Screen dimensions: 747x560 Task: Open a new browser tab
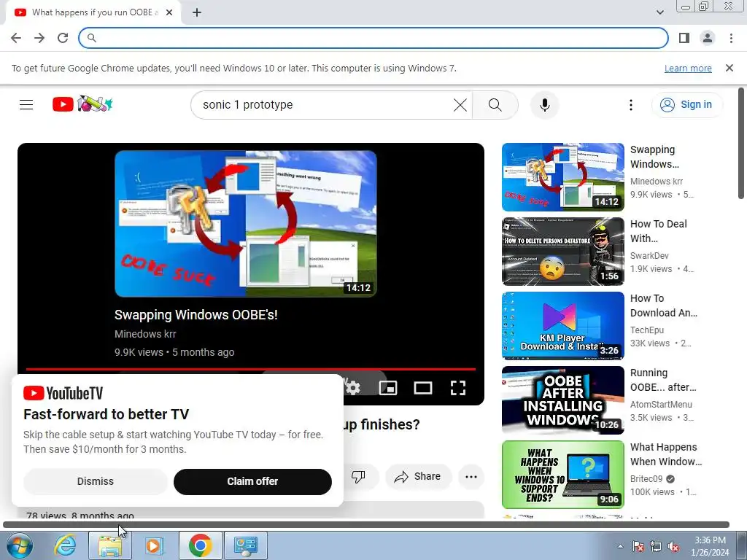(x=197, y=12)
